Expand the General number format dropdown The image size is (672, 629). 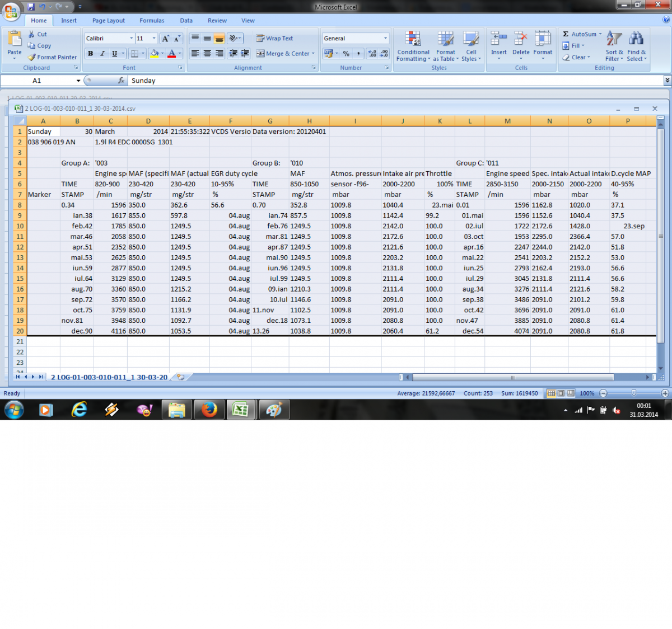click(x=385, y=39)
